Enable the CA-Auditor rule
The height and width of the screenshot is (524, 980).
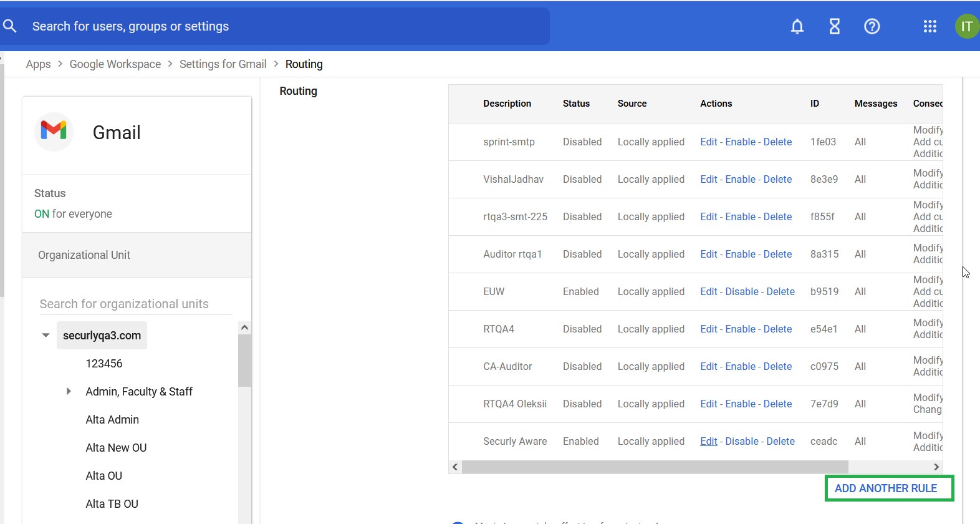(741, 367)
